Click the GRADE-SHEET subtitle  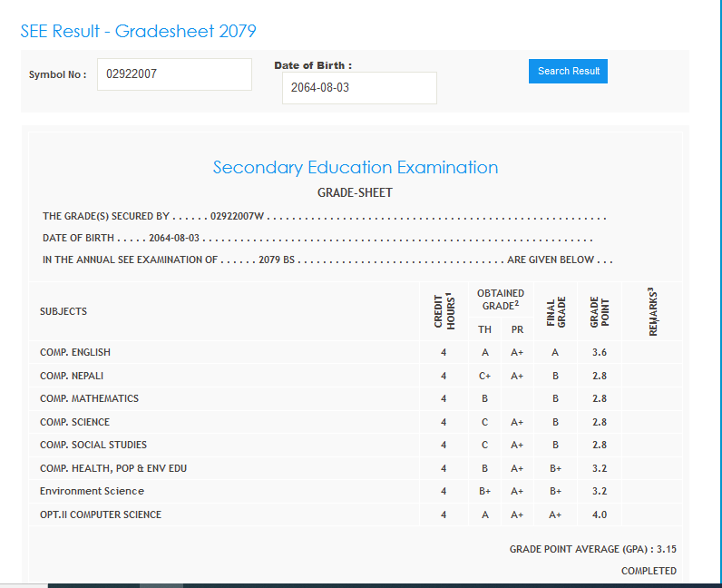[355, 193]
